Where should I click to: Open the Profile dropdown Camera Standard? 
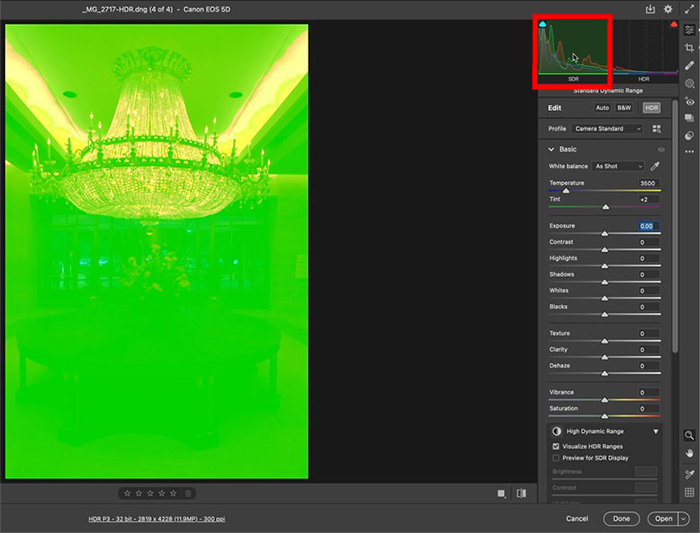[608, 129]
